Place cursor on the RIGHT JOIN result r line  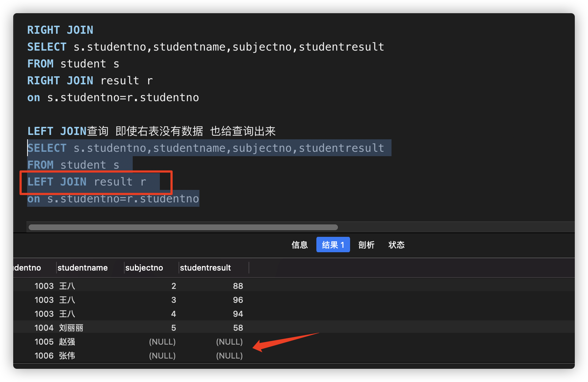[89, 80]
